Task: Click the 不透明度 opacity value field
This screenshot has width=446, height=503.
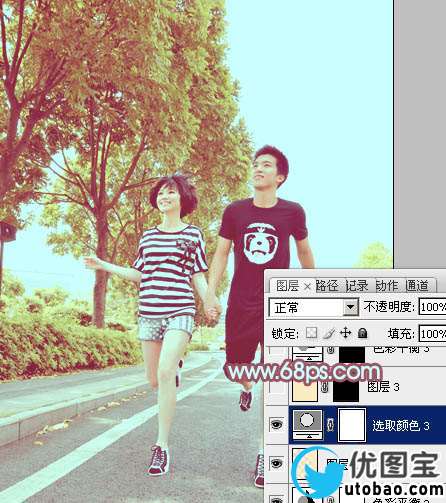Action: (432, 307)
